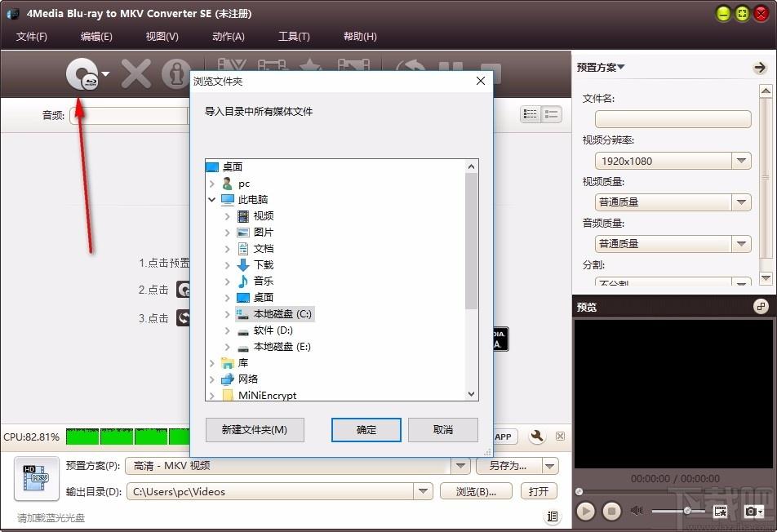Select 图片 in the folder tree
Viewport: 777px width, 532px height.
click(264, 233)
